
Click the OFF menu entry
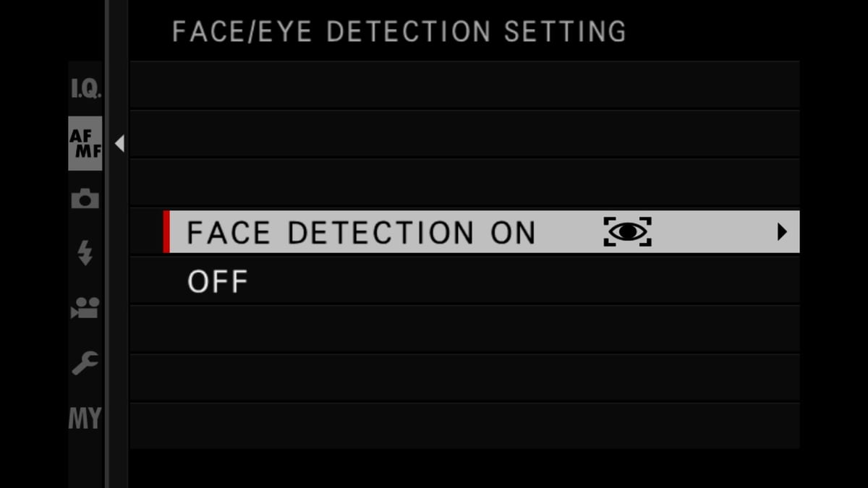point(217,281)
